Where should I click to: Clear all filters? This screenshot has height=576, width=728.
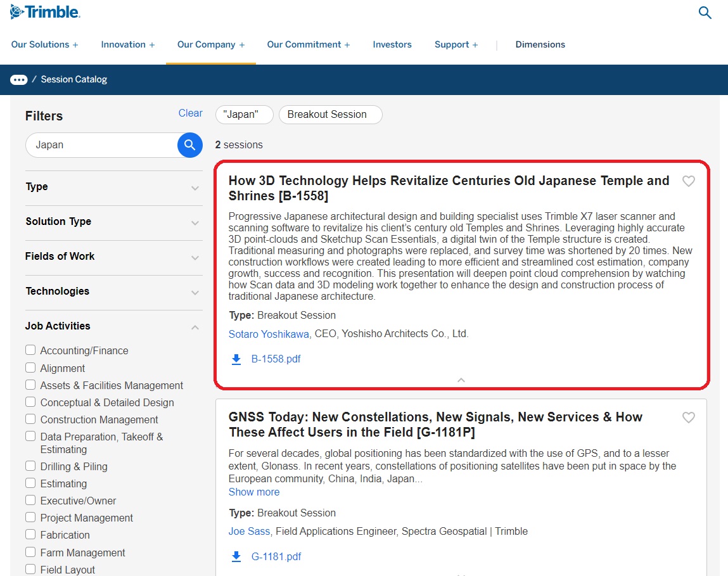[x=190, y=113]
